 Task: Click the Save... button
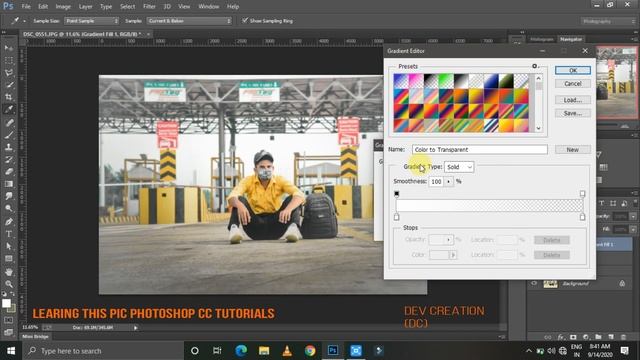click(x=573, y=113)
